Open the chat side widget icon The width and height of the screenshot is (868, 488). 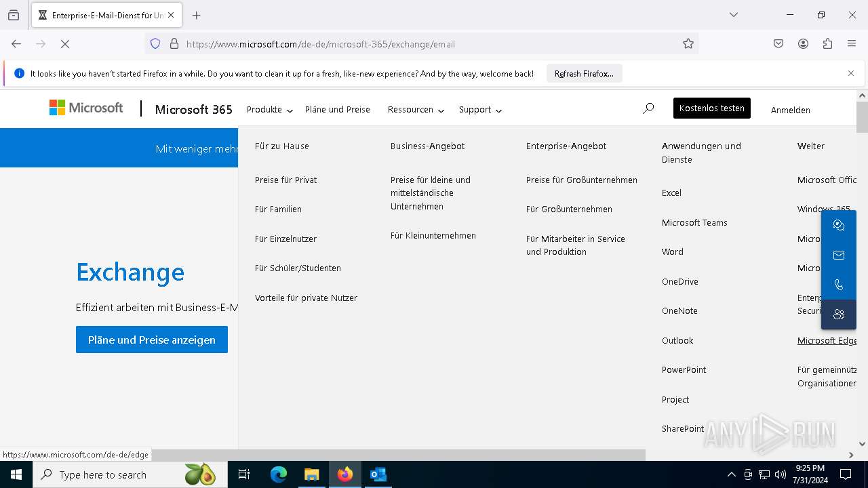839,226
